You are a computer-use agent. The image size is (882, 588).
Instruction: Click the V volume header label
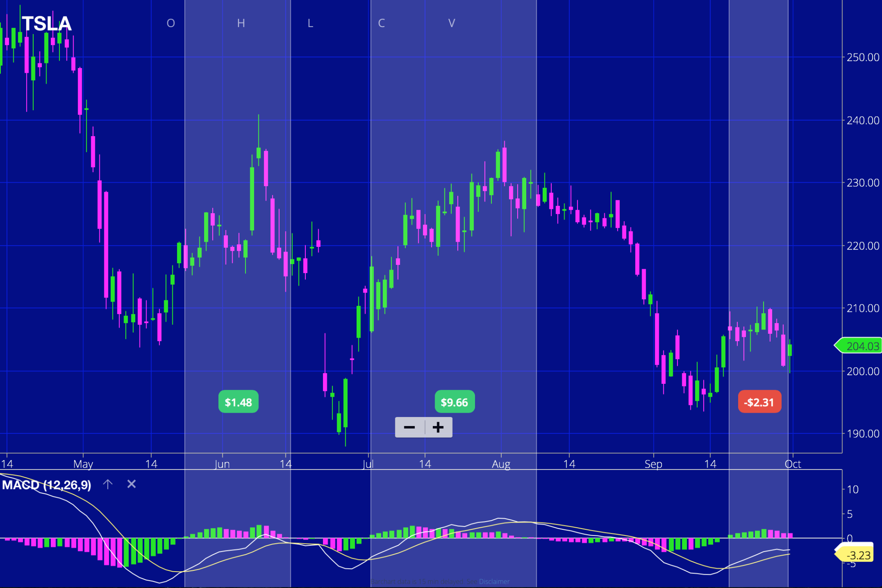pos(451,23)
